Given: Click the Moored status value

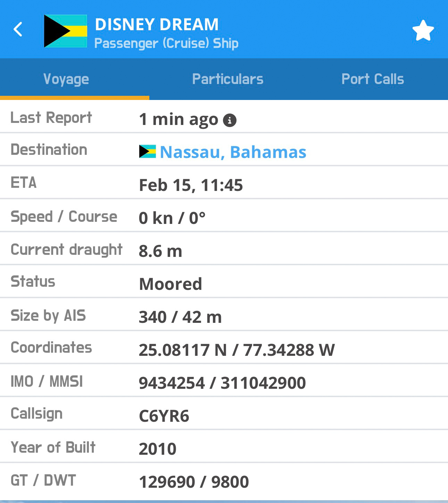Looking at the screenshot, I should (170, 284).
